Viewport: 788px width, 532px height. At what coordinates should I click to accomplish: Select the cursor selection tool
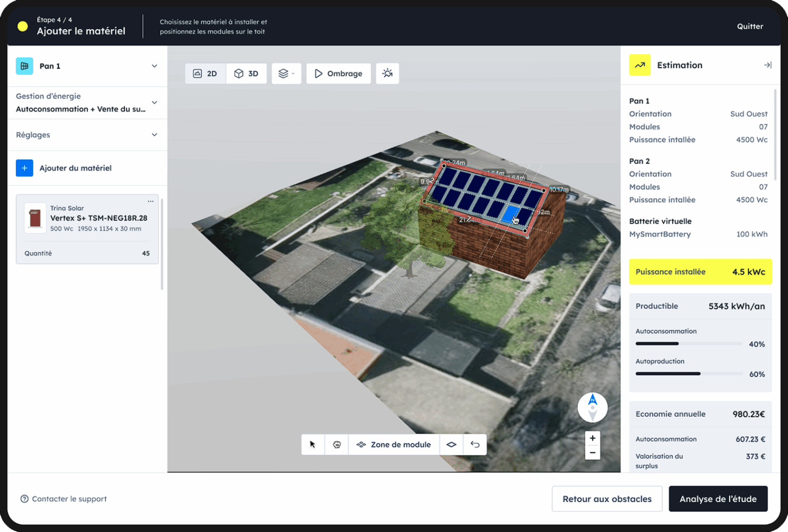coord(313,444)
